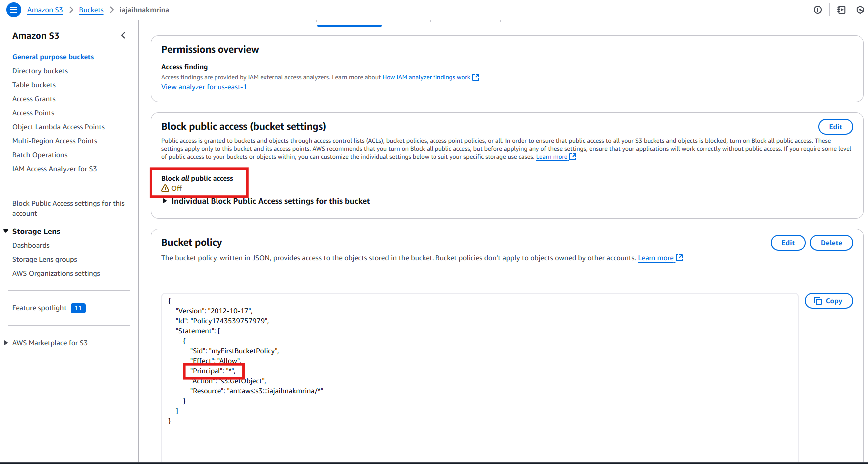Image resolution: width=868 pixels, height=464 pixels.
Task: Collapse the Amazon S3 sidebar
Action: [x=123, y=35]
